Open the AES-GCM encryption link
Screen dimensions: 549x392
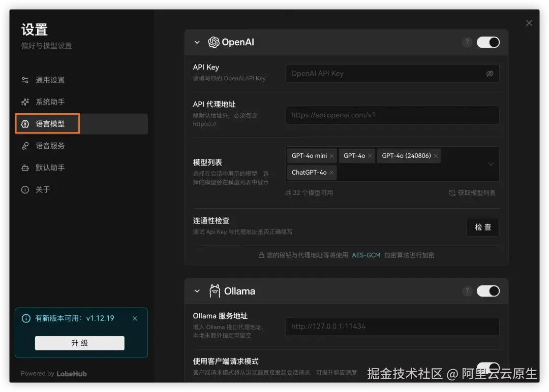point(366,255)
